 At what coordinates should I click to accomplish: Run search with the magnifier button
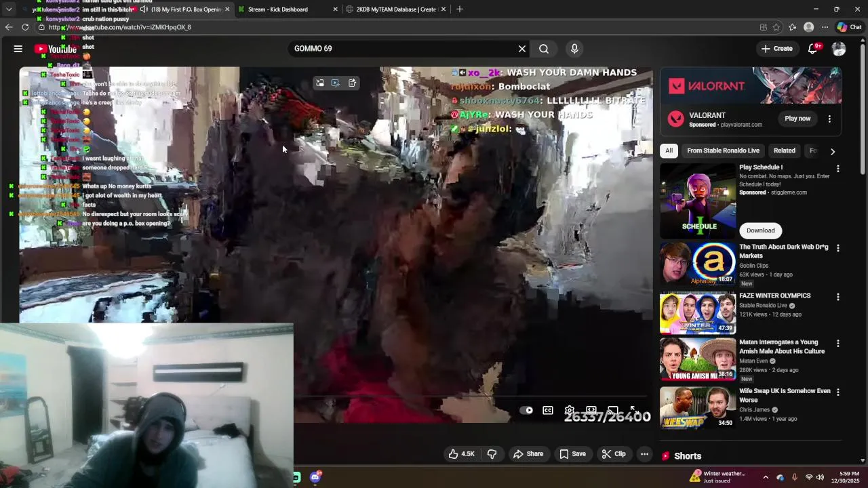tap(544, 49)
